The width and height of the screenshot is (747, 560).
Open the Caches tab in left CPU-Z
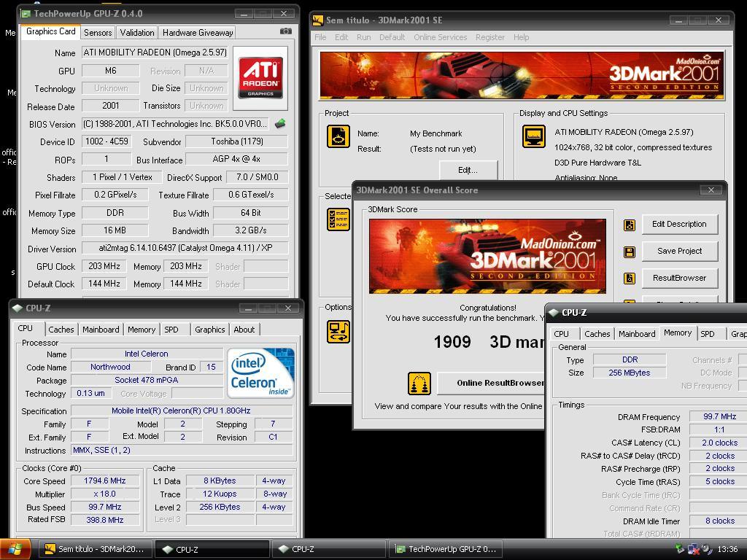pos(61,330)
